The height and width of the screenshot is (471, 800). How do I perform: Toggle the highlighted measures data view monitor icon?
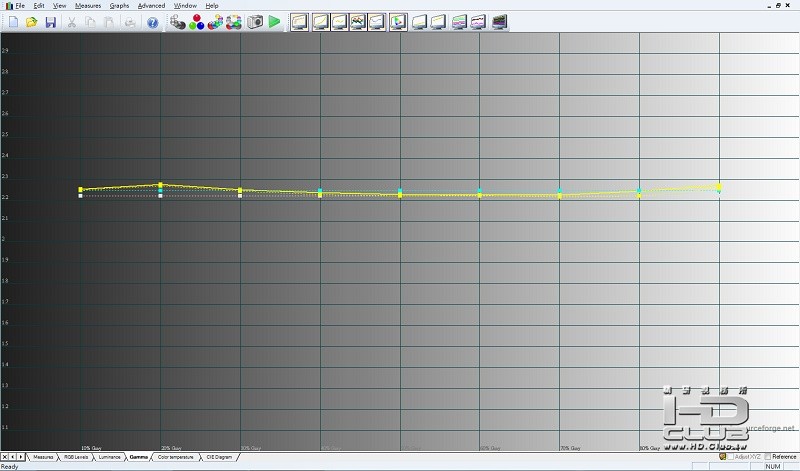click(x=299, y=22)
